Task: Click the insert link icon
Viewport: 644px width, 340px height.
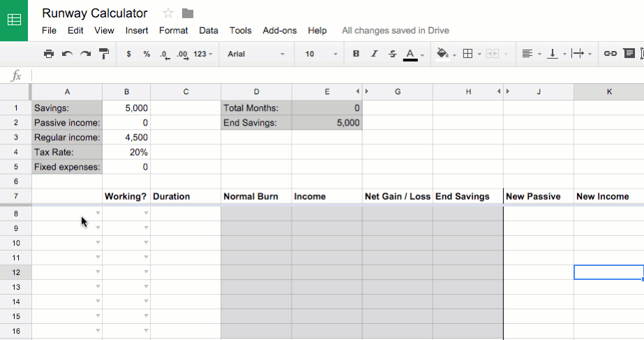Action: pyautogui.click(x=610, y=54)
